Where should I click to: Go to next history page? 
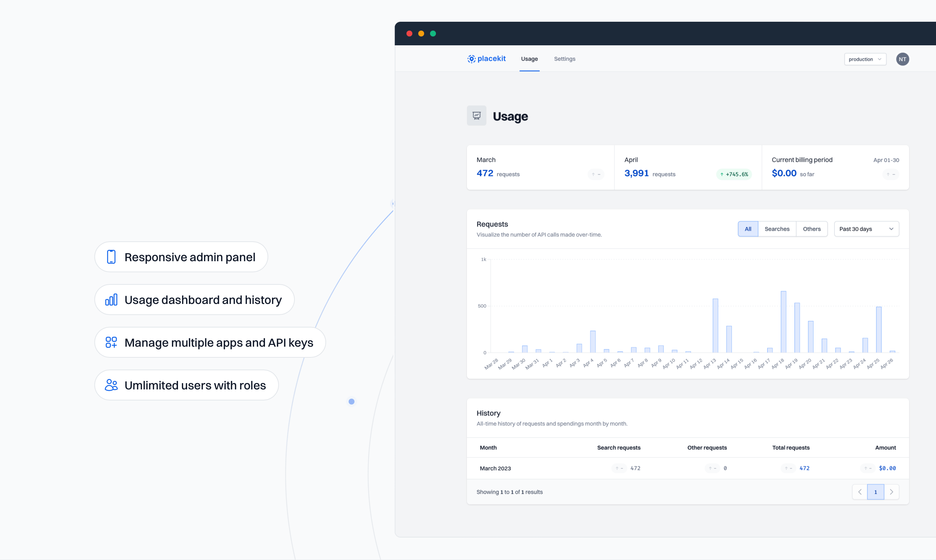tap(891, 492)
